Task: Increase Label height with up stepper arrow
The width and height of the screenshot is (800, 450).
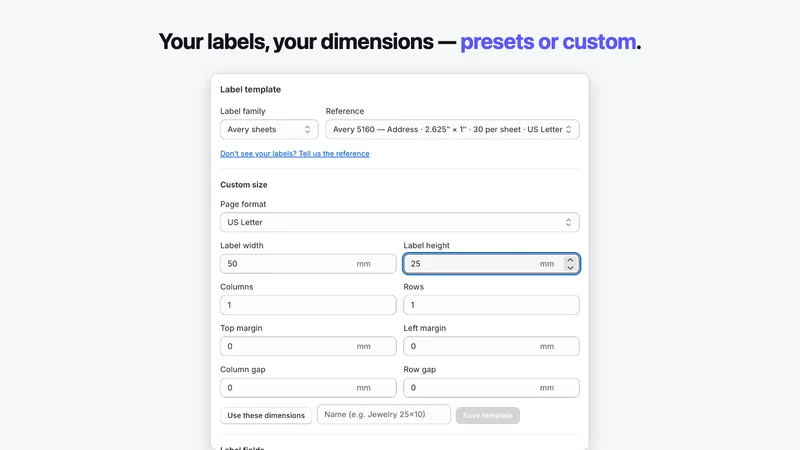Action: [x=570, y=260]
